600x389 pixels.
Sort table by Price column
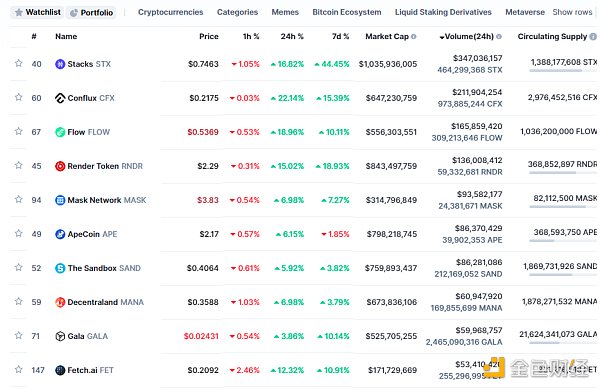209,37
